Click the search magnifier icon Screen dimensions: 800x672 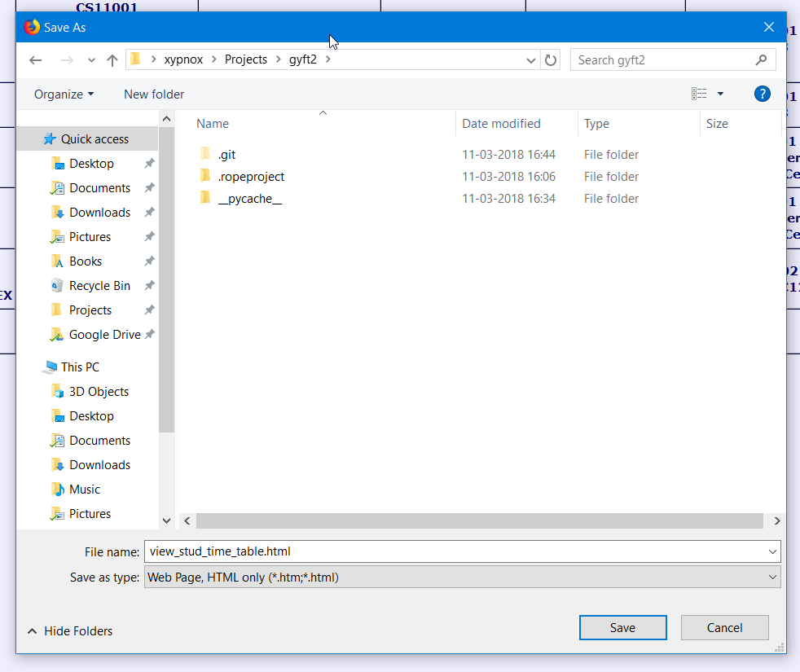click(x=761, y=60)
